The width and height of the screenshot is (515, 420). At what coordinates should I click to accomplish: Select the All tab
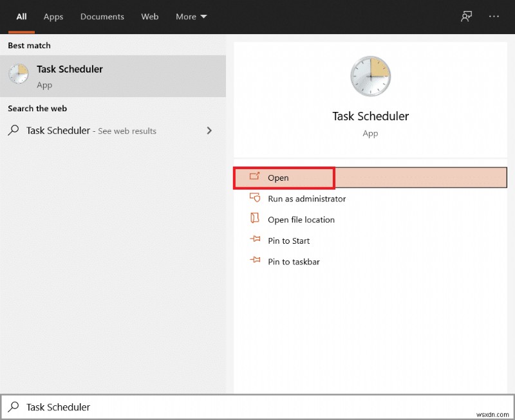point(21,17)
